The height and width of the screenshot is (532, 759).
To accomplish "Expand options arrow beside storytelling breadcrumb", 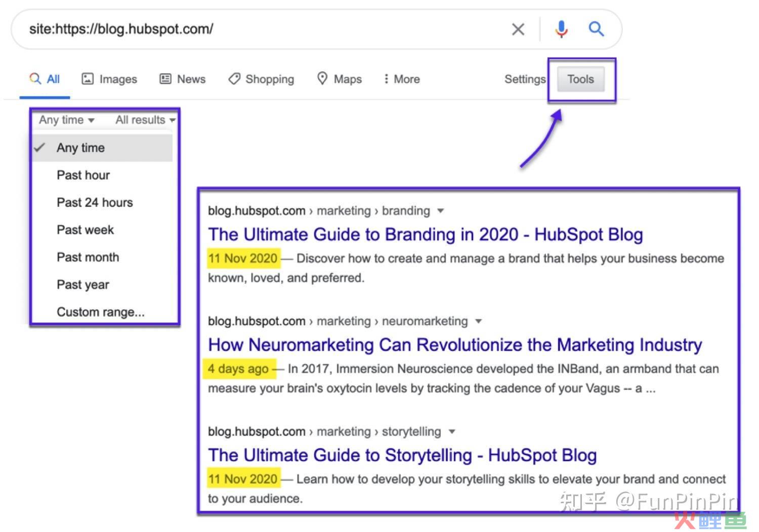I will tap(452, 431).
